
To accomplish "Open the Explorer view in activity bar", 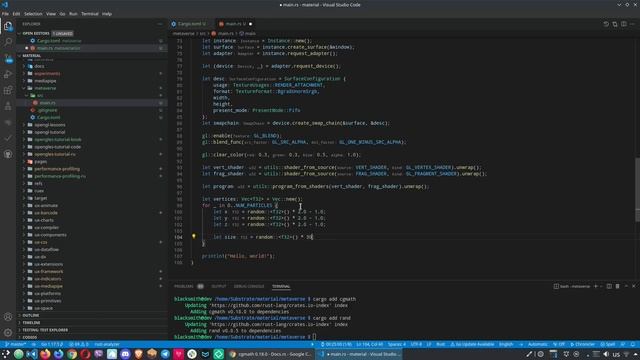I will click(8, 26).
